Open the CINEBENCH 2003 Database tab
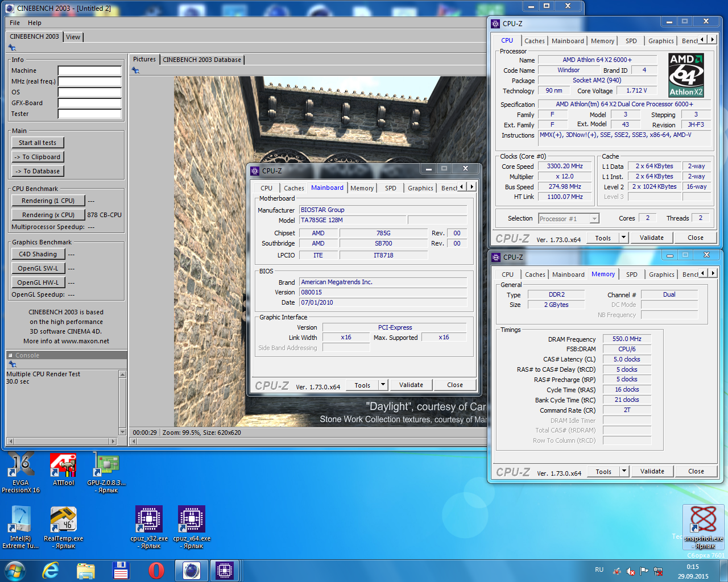 [x=202, y=60]
